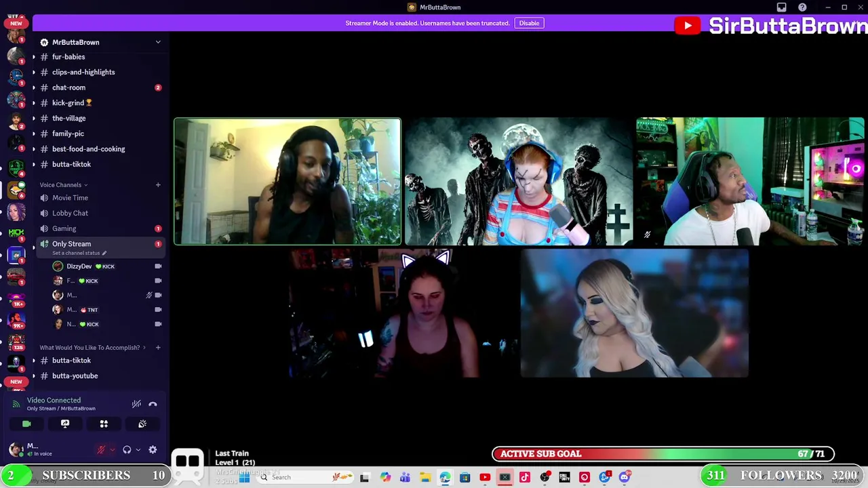Start screen sharing from the voice panel

(x=65, y=424)
